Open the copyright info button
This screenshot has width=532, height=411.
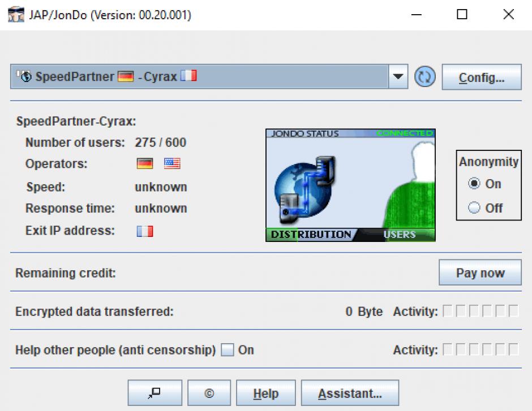(209, 393)
